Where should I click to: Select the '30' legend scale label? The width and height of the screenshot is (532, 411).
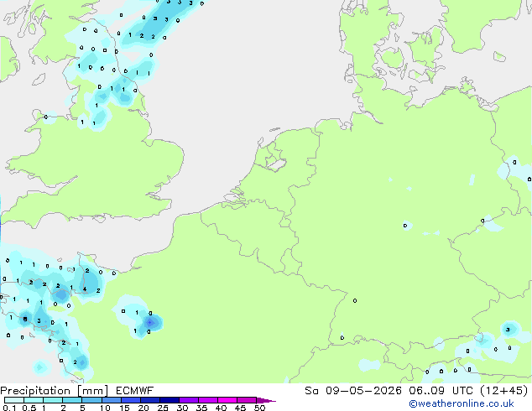click(x=182, y=408)
